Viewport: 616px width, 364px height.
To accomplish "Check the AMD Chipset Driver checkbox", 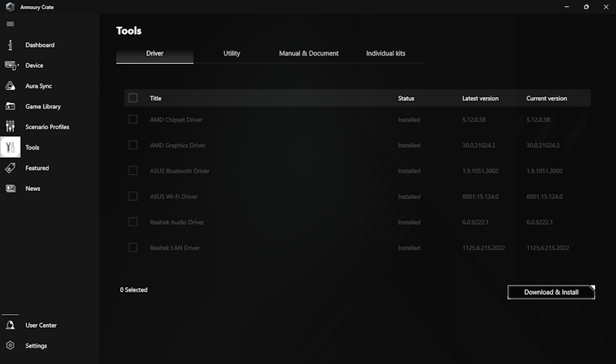I will coord(133,119).
